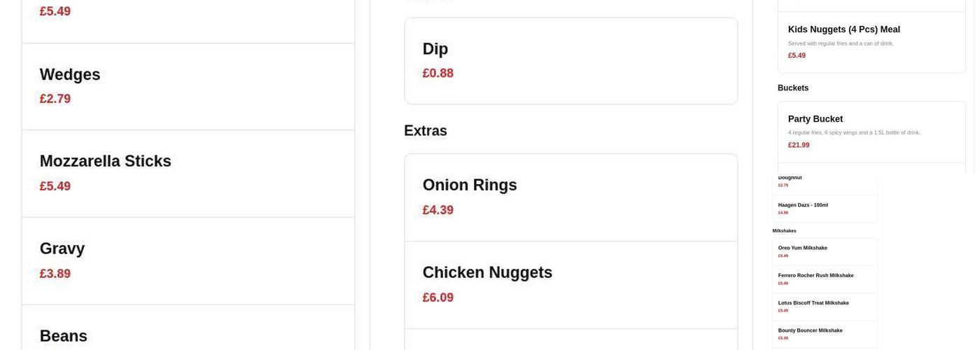Click the Doughnut dessert item

click(824, 182)
